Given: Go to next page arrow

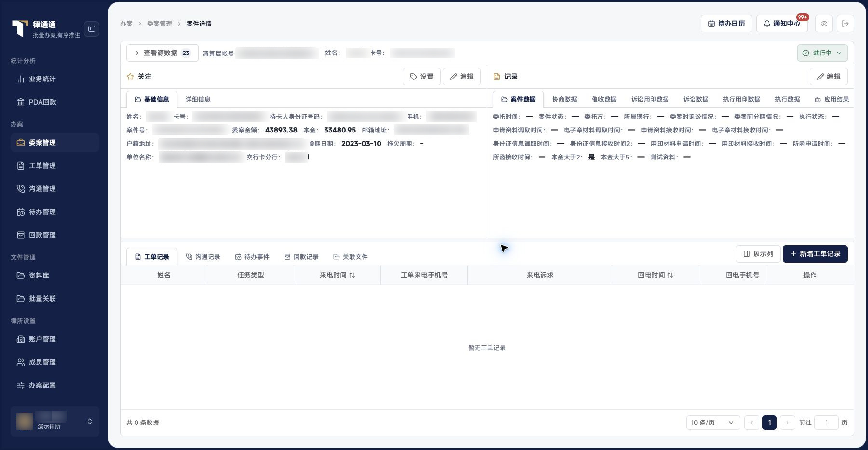Looking at the screenshot, I should click(x=787, y=423).
